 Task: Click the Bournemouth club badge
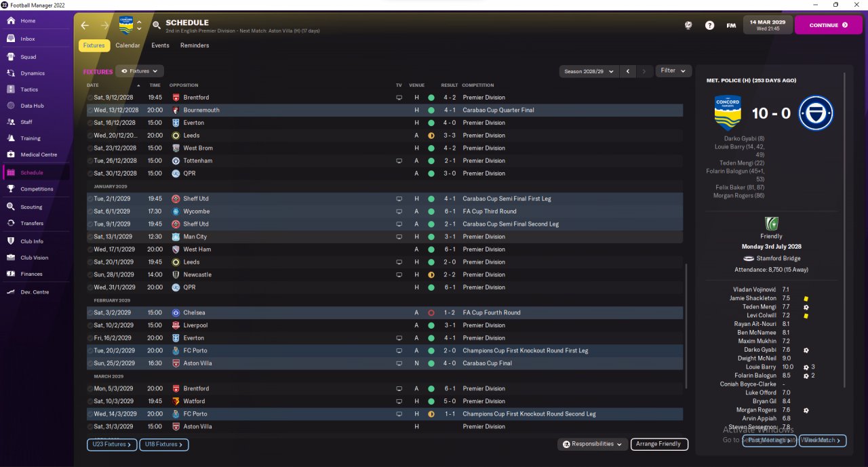[x=176, y=110]
